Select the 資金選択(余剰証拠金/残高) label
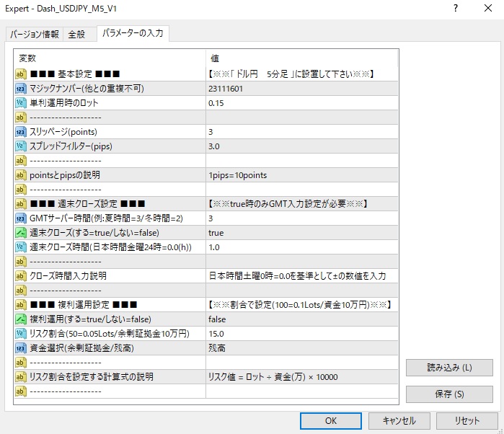 pos(81,348)
